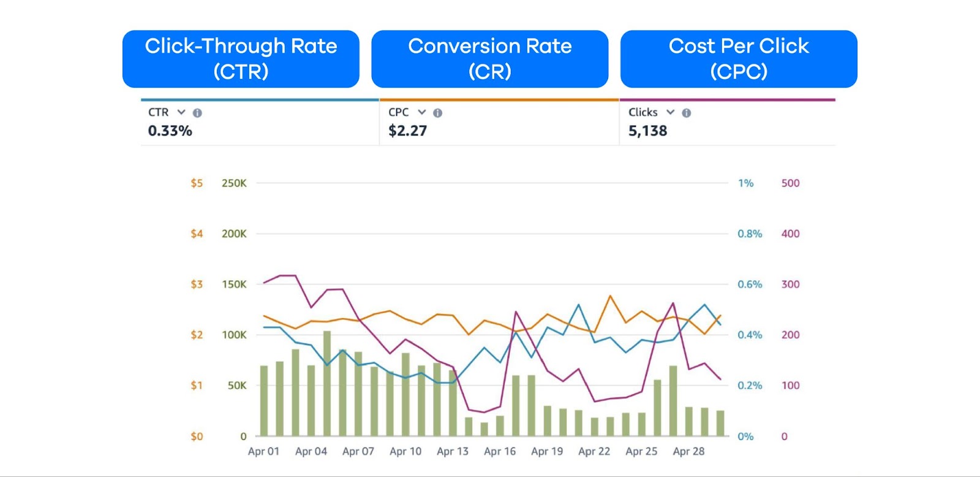Click the Clicks info icon
The height and width of the screenshot is (477, 980).
point(687,112)
